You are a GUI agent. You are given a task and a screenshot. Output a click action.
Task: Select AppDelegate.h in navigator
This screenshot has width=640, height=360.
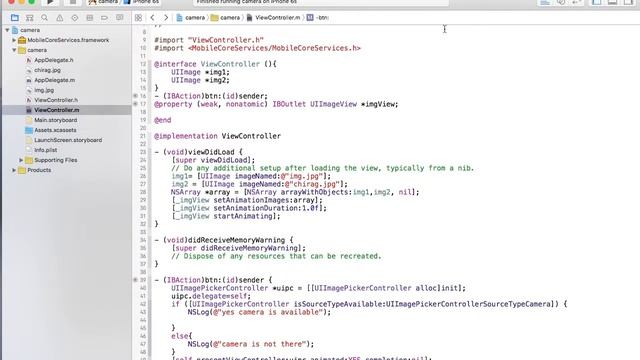coord(53,60)
